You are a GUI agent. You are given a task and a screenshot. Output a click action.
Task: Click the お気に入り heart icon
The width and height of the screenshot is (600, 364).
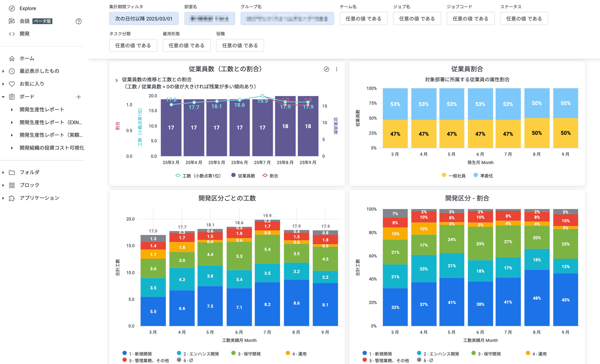point(12,84)
